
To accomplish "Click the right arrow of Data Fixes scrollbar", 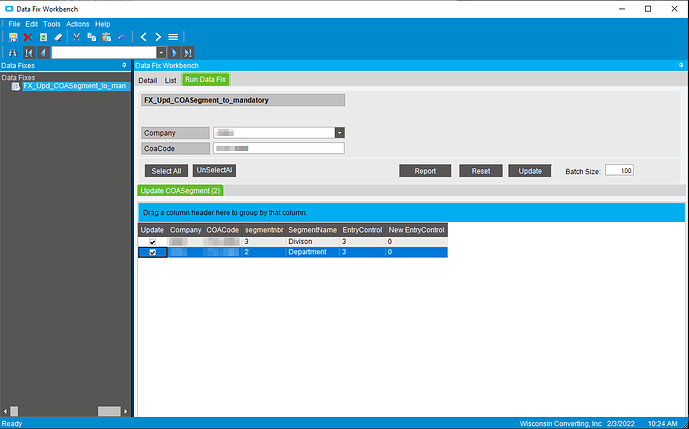I will pos(126,411).
